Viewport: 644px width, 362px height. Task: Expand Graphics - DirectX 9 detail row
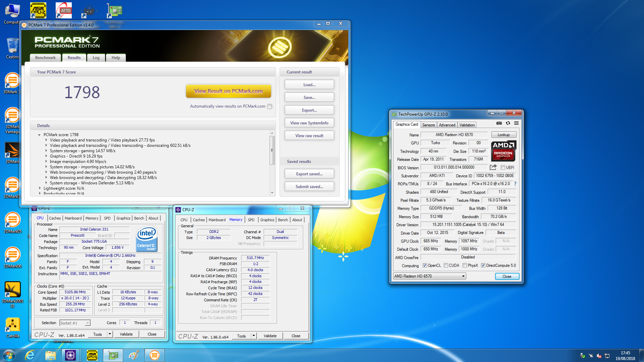tap(46, 156)
